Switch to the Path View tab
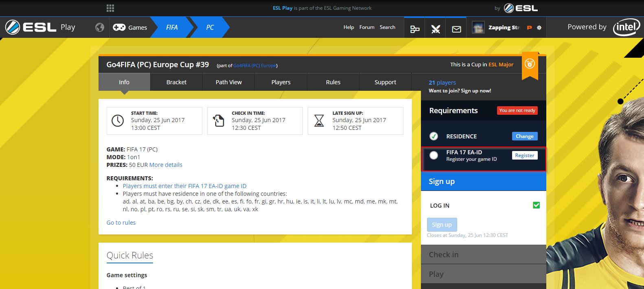 pos(228,82)
